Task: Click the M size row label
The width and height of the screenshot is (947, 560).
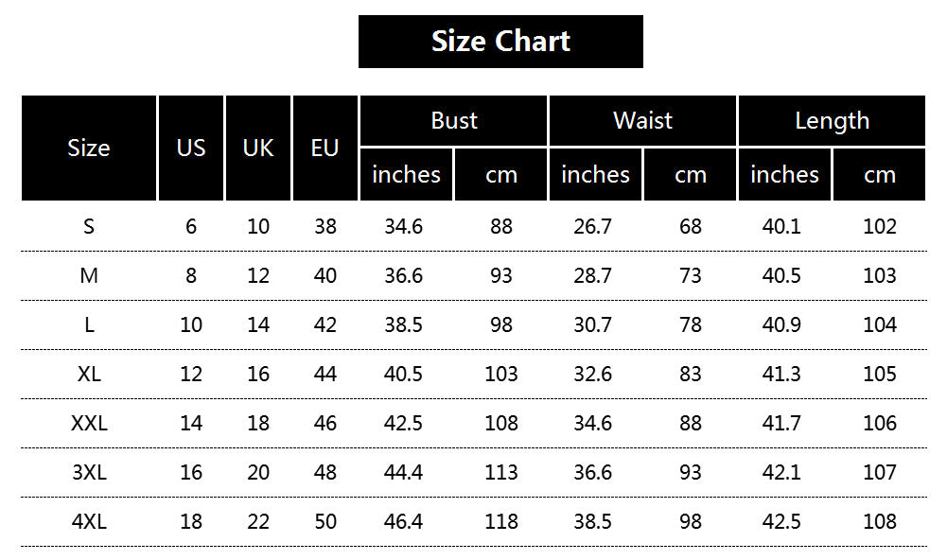Action: click(x=89, y=276)
